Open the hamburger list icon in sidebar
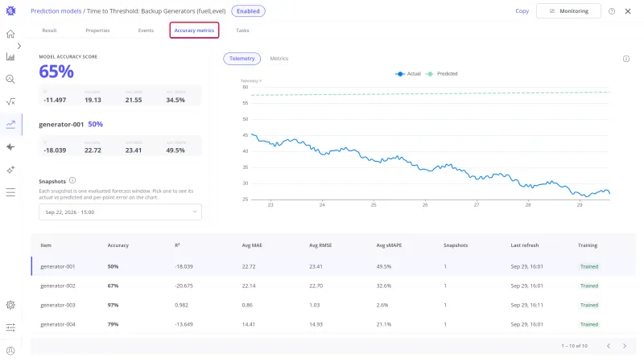 (10, 192)
